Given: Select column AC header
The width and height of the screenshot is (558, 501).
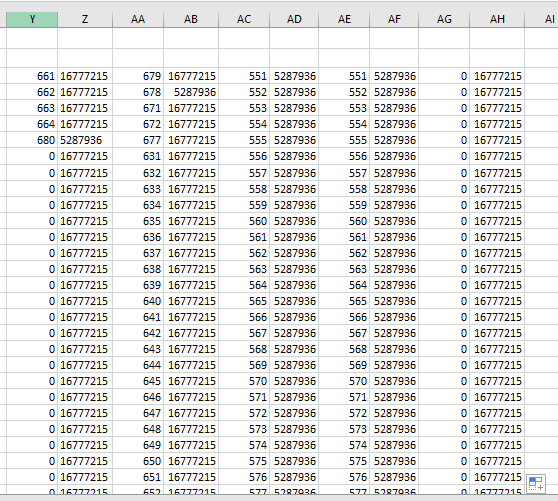Looking at the screenshot, I should pyautogui.click(x=244, y=19).
